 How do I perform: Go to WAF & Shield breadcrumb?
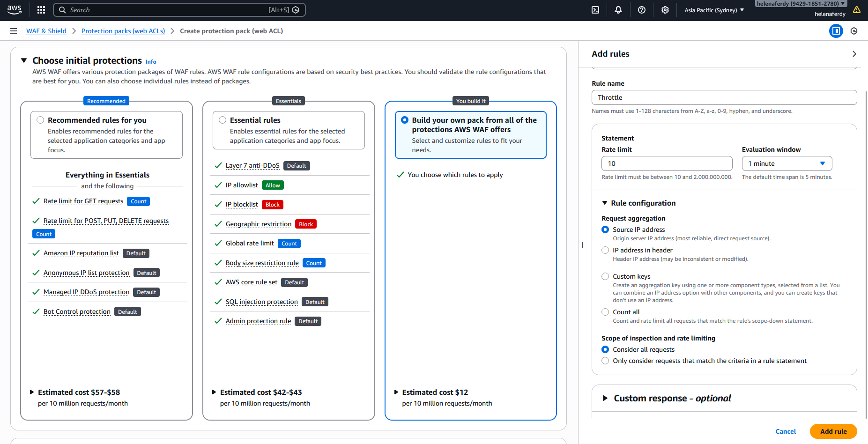tap(46, 31)
